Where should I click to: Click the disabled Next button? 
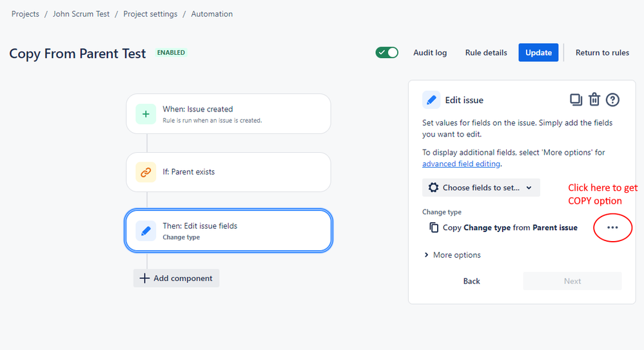pos(572,281)
